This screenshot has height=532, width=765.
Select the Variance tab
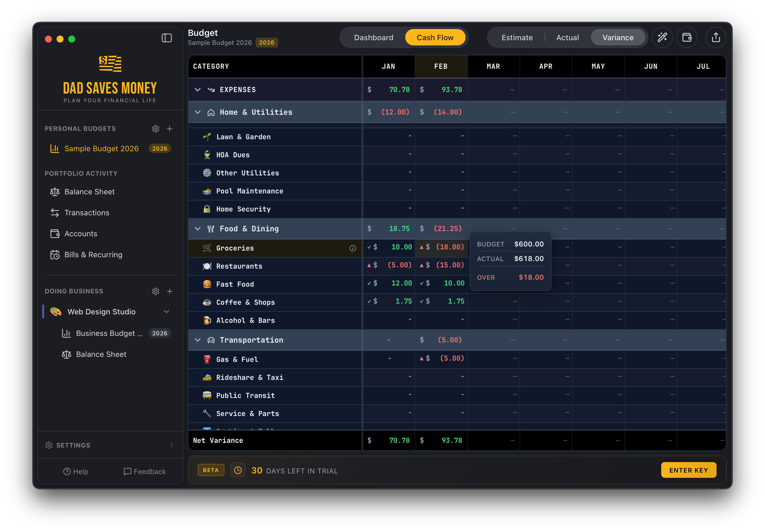coord(618,37)
